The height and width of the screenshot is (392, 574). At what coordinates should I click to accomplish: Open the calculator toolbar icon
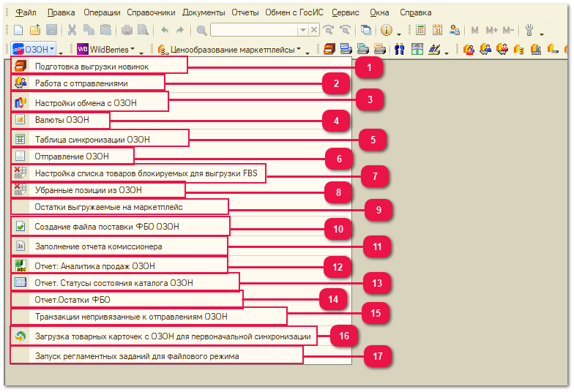(420, 31)
